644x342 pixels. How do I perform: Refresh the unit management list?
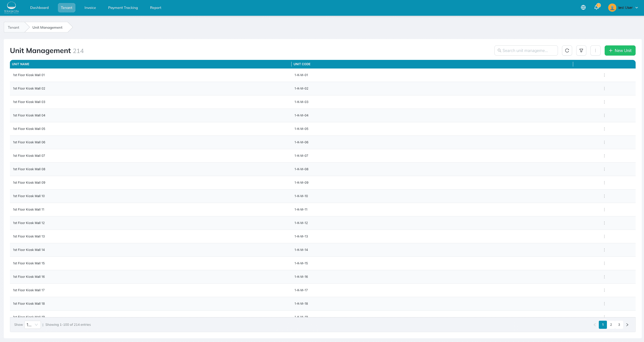pyautogui.click(x=567, y=50)
